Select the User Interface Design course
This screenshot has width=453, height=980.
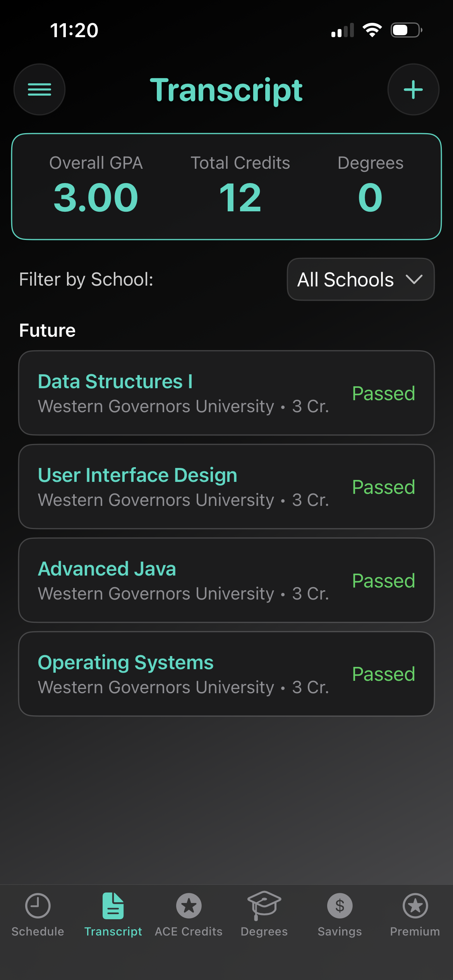pyautogui.click(x=137, y=475)
